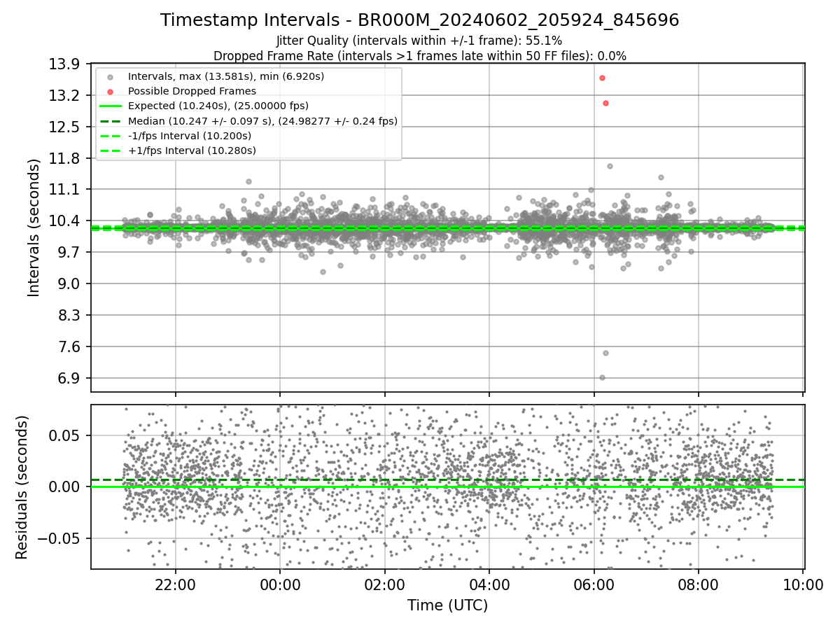This screenshot has width=840, height=630.
Task: Click legend entry 'Expected (10.240s), (25.00000 fps)'
Action: click(218, 106)
